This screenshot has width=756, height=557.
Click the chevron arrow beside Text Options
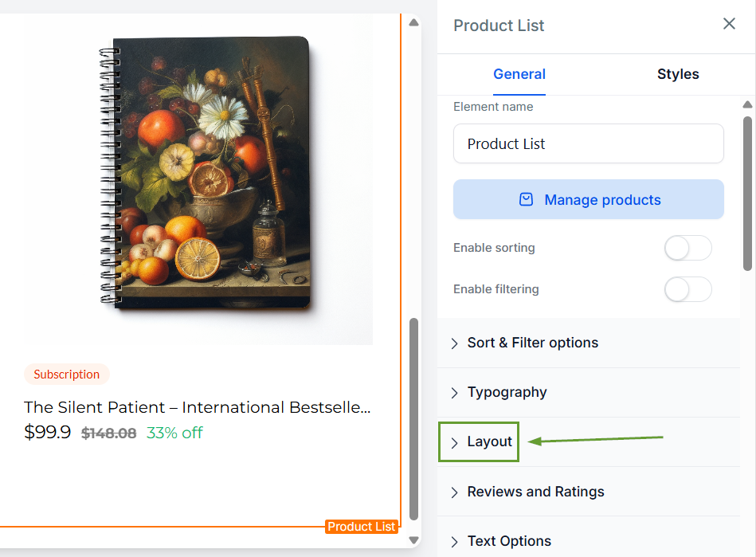(x=455, y=542)
